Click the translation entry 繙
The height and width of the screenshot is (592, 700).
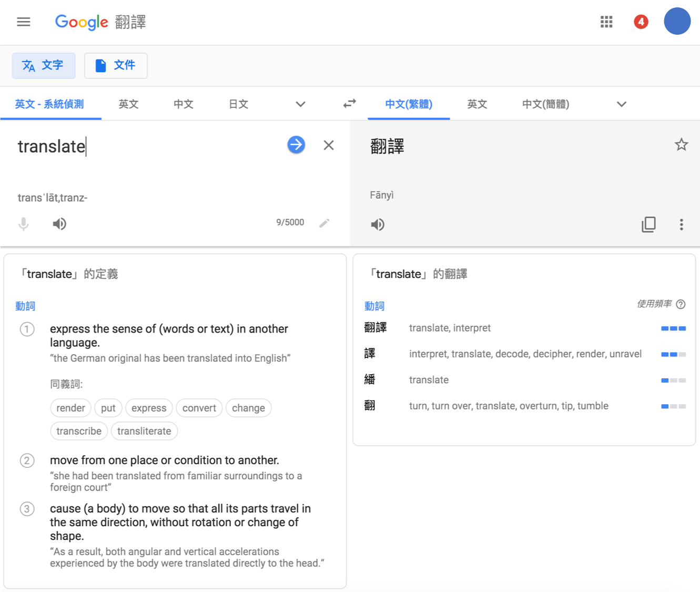coord(370,379)
